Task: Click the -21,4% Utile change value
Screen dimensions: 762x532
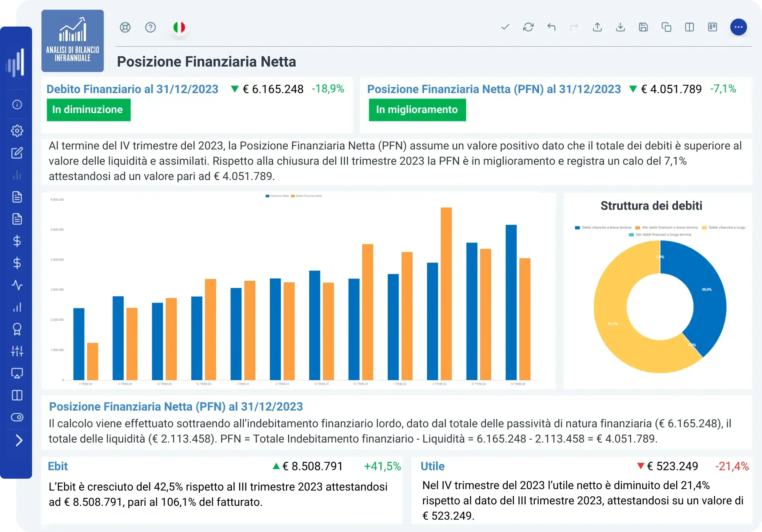Action: coord(732,466)
